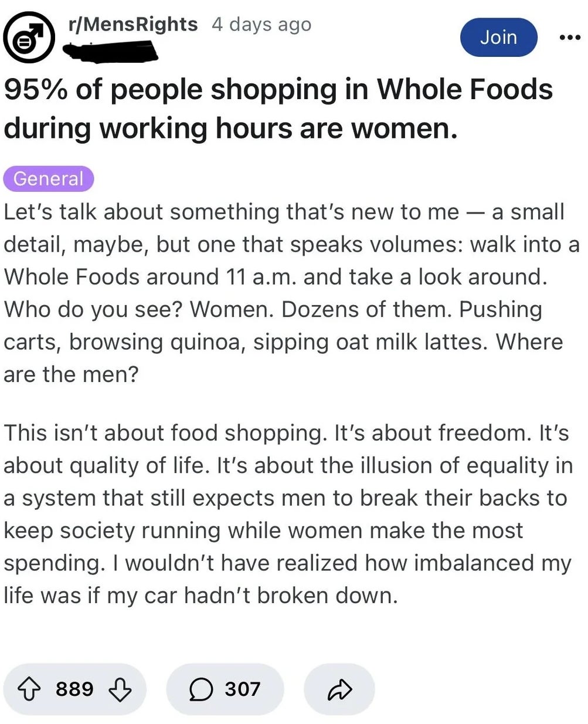Toggle the upvote state on the post
Viewport: 588px width, 724px height.
click(x=30, y=689)
